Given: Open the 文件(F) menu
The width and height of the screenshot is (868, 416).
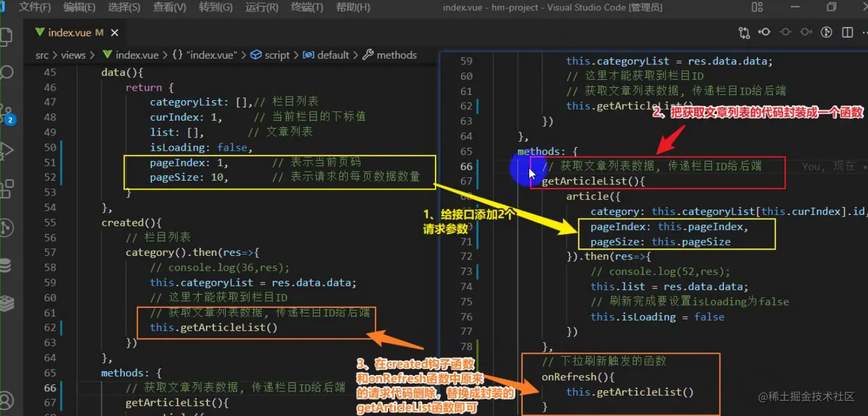Looking at the screenshot, I should coord(34,8).
